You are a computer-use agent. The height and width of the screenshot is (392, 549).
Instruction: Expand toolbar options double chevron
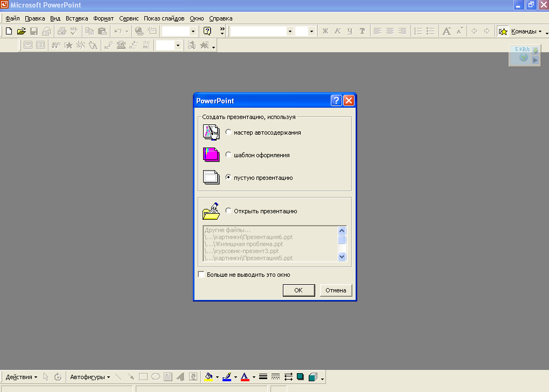coord(223,31)
